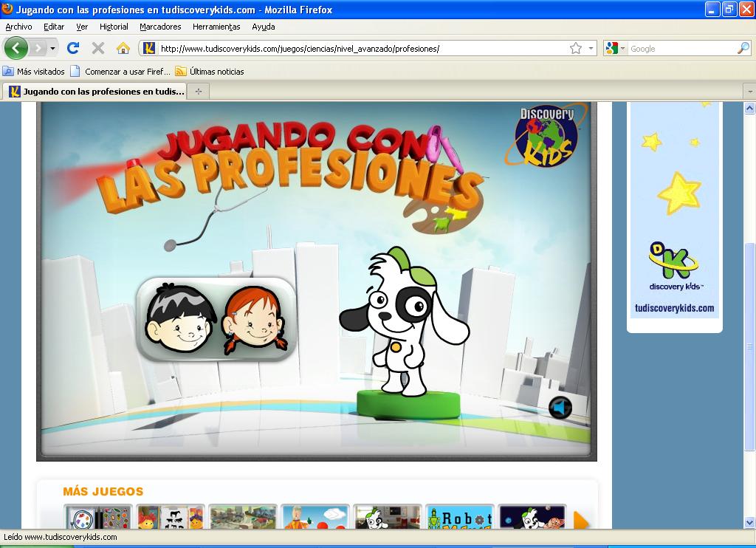Reload the page with the refresh icon
The width and height of the screenshot is (756, 548).
coord(73,48)
